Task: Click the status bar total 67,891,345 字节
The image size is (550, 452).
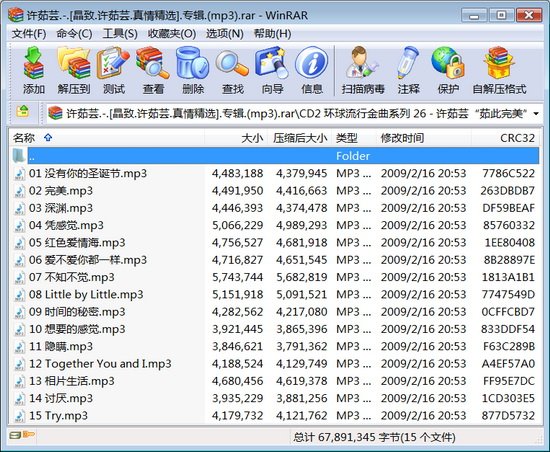Action: [353, 437]
